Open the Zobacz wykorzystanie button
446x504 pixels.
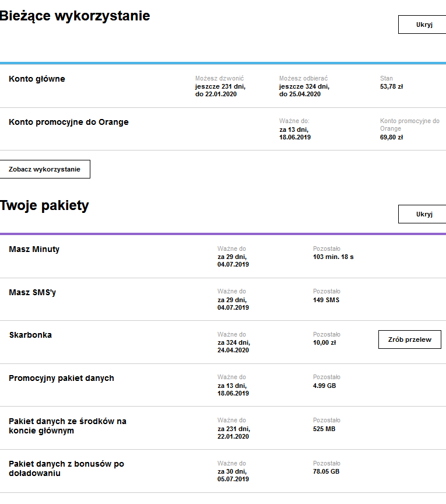(x=45, y=169)
